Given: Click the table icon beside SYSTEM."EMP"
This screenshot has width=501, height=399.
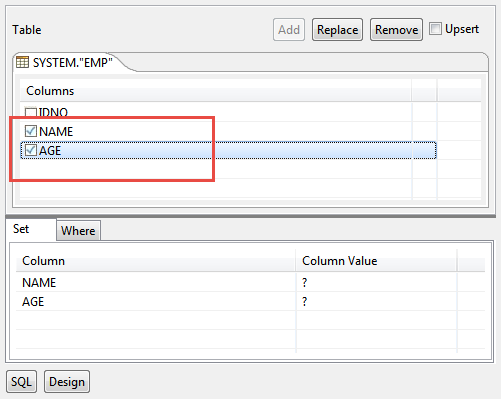Looking at the screenshot, I should coord(22,62).
